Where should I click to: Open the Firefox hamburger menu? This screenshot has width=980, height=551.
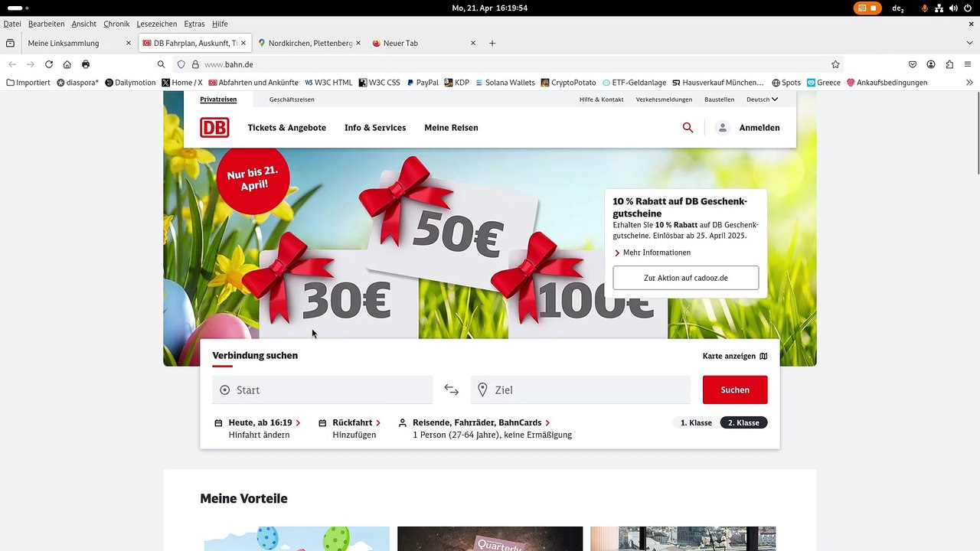point(969,64)
